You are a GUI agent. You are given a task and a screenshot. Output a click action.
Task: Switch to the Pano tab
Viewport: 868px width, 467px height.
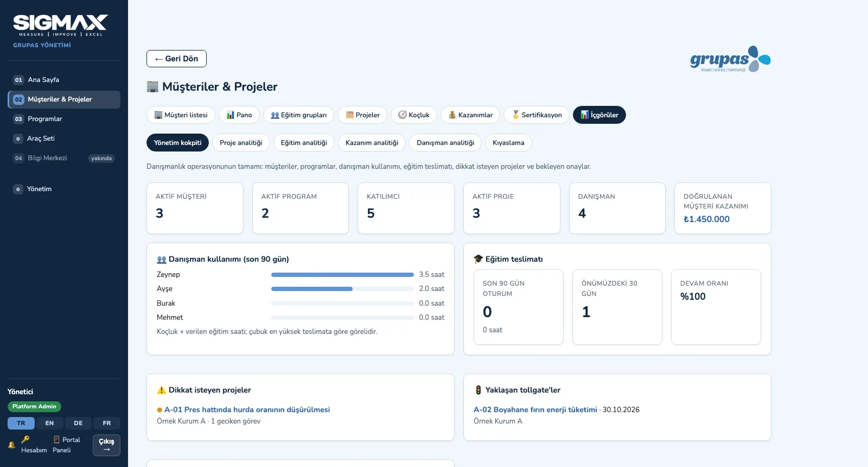point(239,115)
